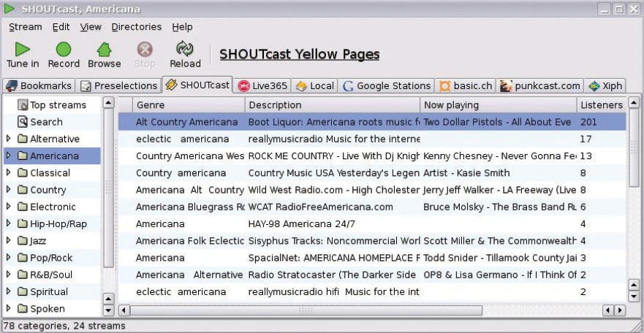Switch to the Live365 tab
The height and width of the screenshot is (333, 644).
(x=263, y=85)
